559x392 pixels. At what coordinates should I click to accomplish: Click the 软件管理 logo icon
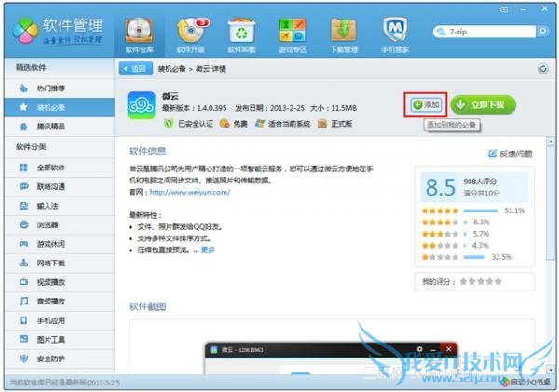coord(25,31)
